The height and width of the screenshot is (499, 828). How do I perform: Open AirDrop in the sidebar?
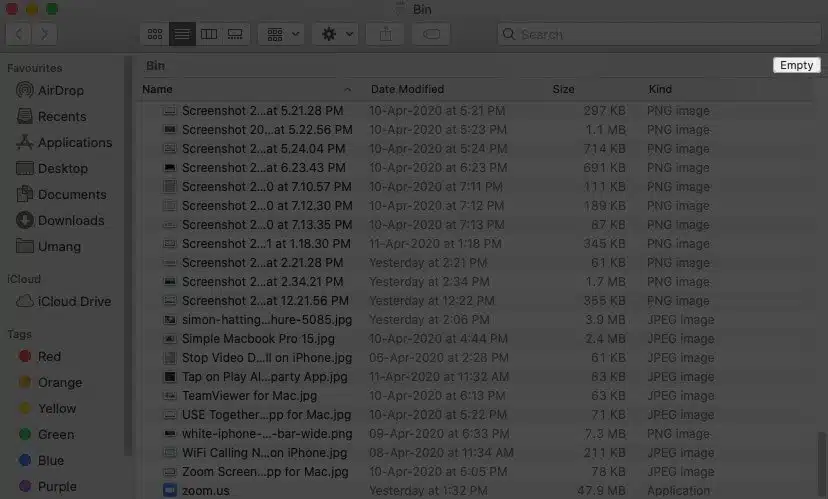(63, 90)
